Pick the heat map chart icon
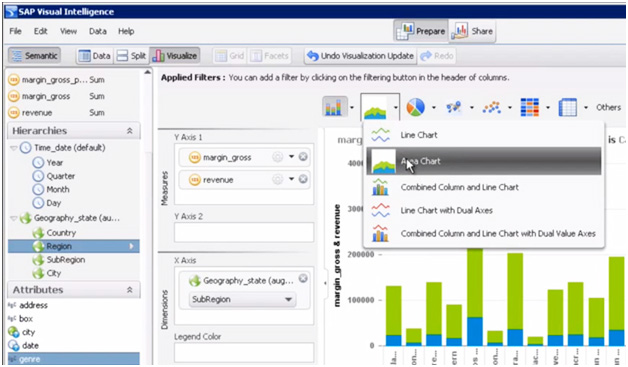628x367 pixels. (529, 107)
